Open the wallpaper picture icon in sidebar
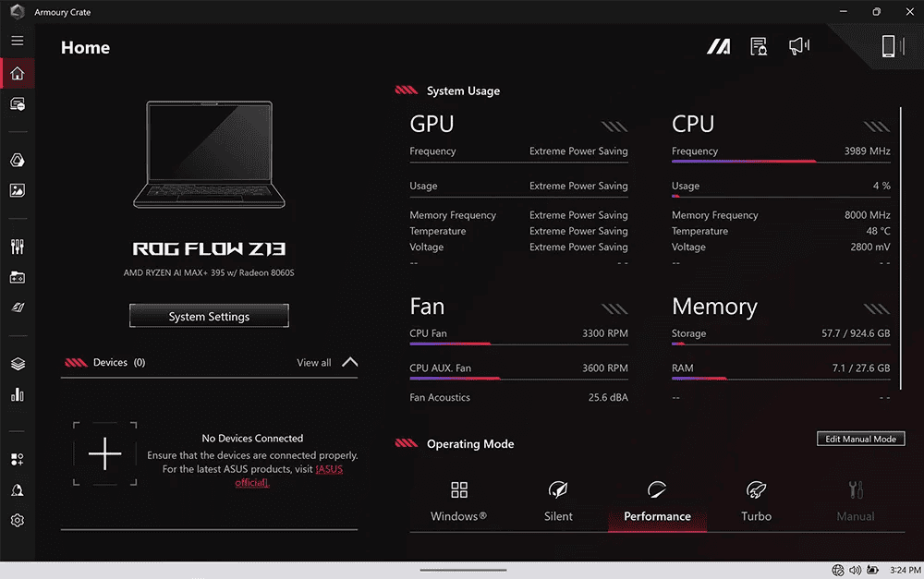Image resolution: width=924 pixels, height=579 pixels. coord(17,190)
